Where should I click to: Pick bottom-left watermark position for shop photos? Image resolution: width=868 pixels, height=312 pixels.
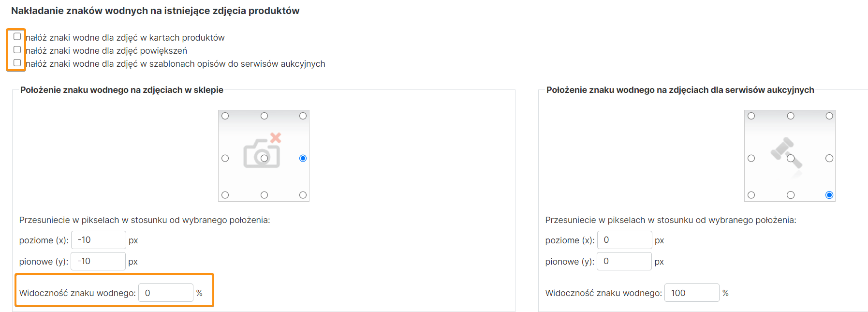pos(225,195)
